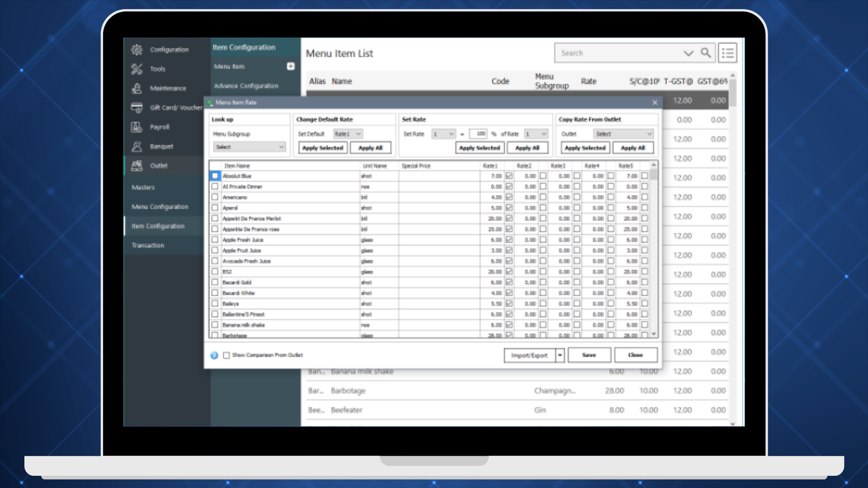
Task: Click the Configuration gear icon
Action: pos(137,50)
